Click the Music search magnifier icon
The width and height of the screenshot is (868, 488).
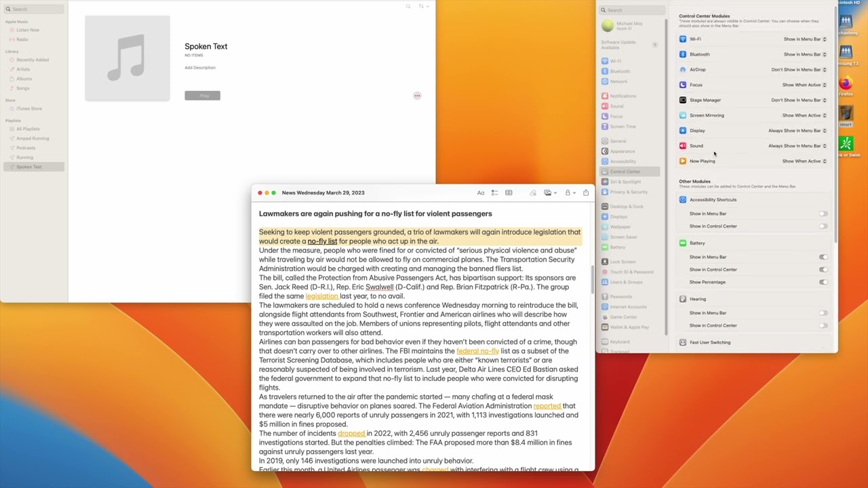408,6
